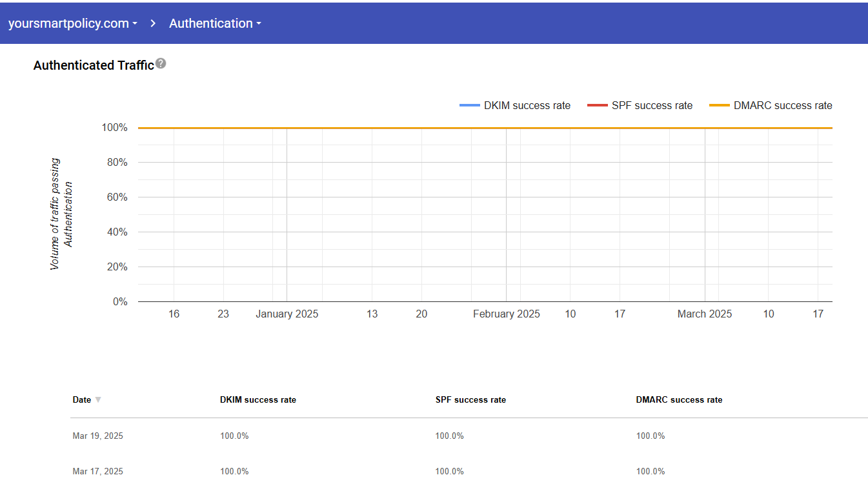Screen dimensions: 868x484
Task: Sort by the SPF success rate column header
Action: (x=470, y=400)
